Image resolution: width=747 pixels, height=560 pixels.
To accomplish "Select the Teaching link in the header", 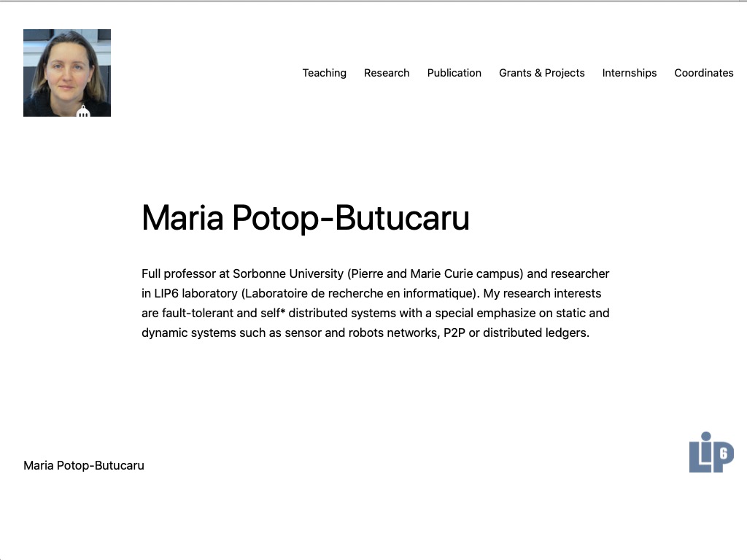I will [x=324, y=73].
